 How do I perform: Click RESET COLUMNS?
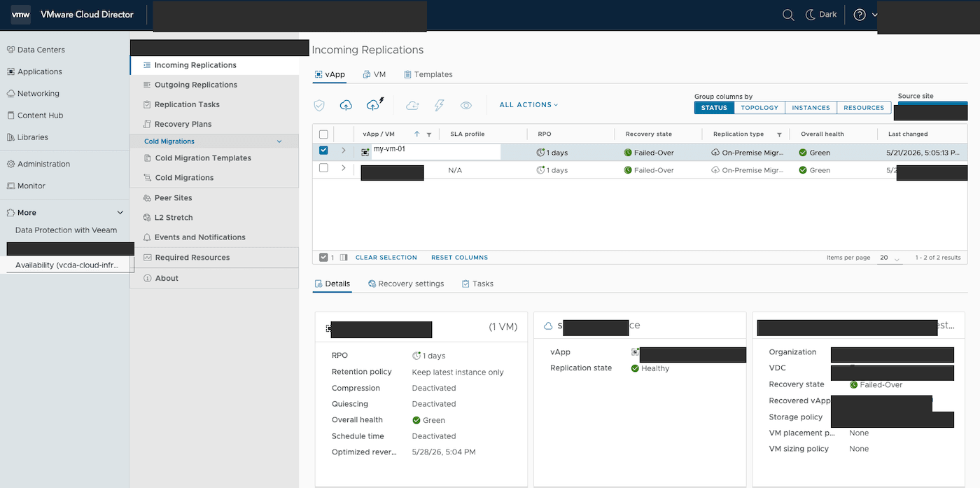pos(459,258)
